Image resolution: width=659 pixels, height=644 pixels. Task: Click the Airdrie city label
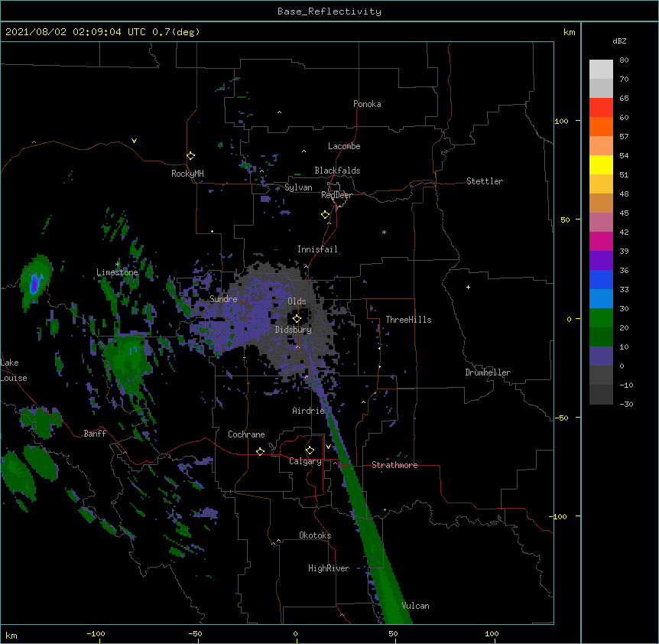[x=309, y=411]
